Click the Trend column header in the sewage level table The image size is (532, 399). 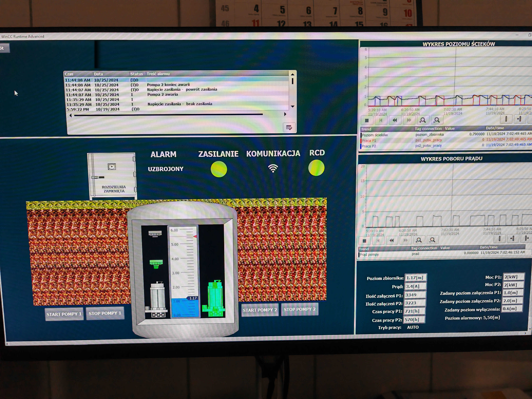[x=366, y=129]
